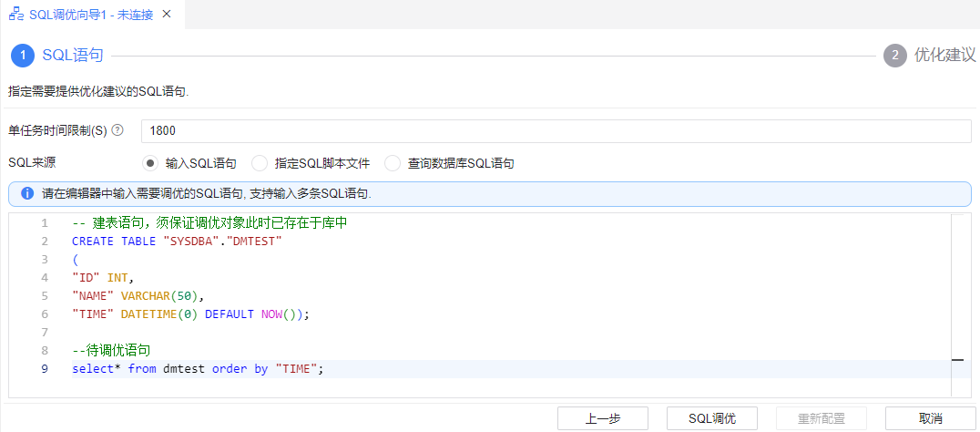The width and height of the screenshot is (980, 432).
Task: Click the SQL来源 label
Action: (32, 163)
